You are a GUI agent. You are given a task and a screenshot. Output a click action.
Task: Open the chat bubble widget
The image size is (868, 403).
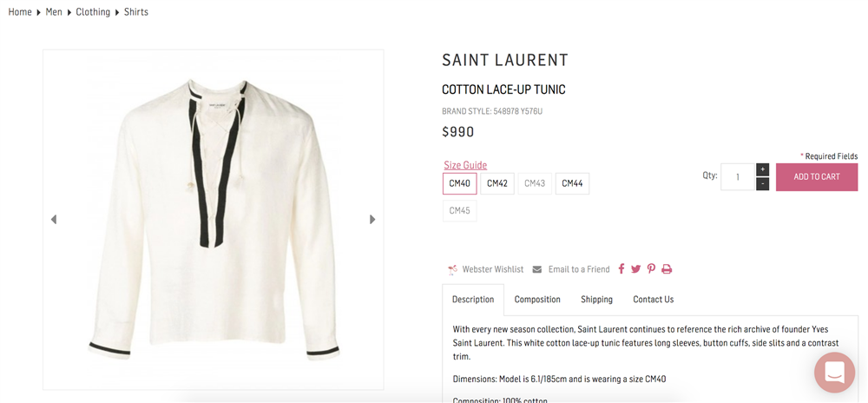(x=834, y=373)
